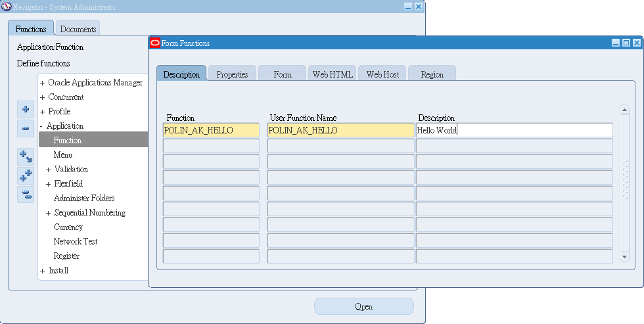
Task: Expand the Concurrent tree node
Action: (x=42, y=98)
